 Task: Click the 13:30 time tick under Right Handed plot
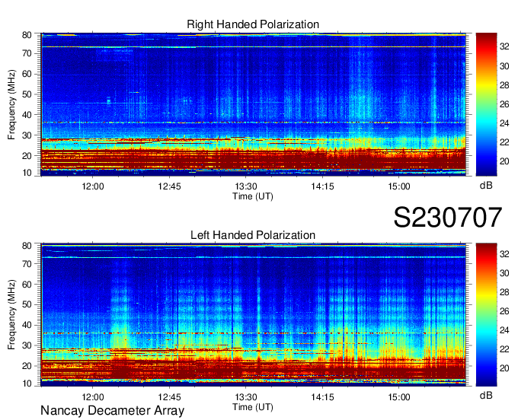(246, 186)
